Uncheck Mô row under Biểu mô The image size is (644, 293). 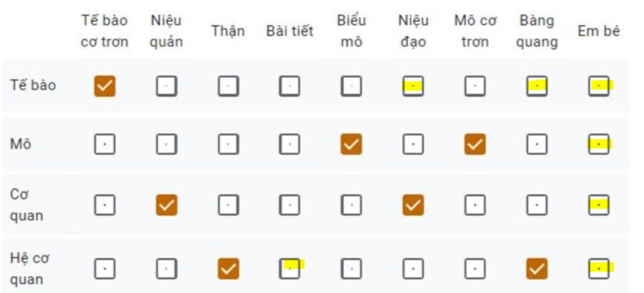tap(351, 145)
